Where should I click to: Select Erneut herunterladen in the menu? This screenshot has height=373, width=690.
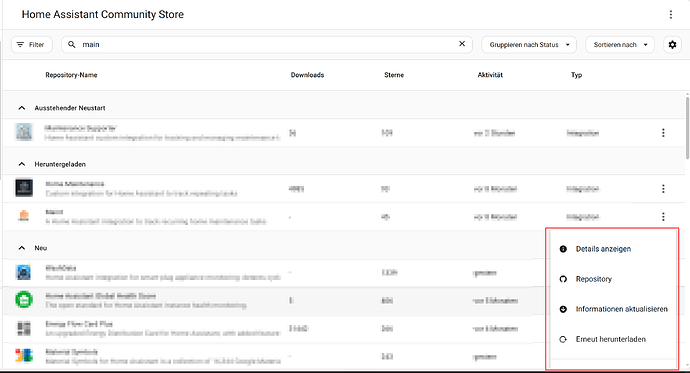(x=613, y=339)
